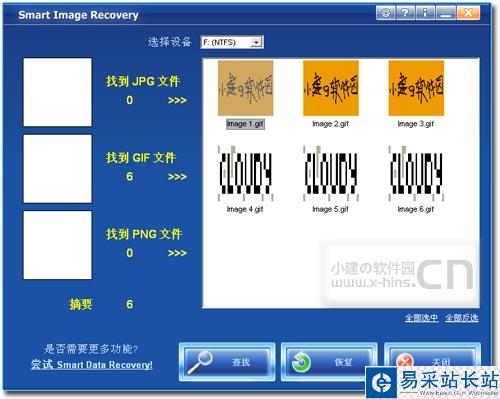Select thumbnail Image 3.gif
This screenshot has width=500, height=399.
416,88
